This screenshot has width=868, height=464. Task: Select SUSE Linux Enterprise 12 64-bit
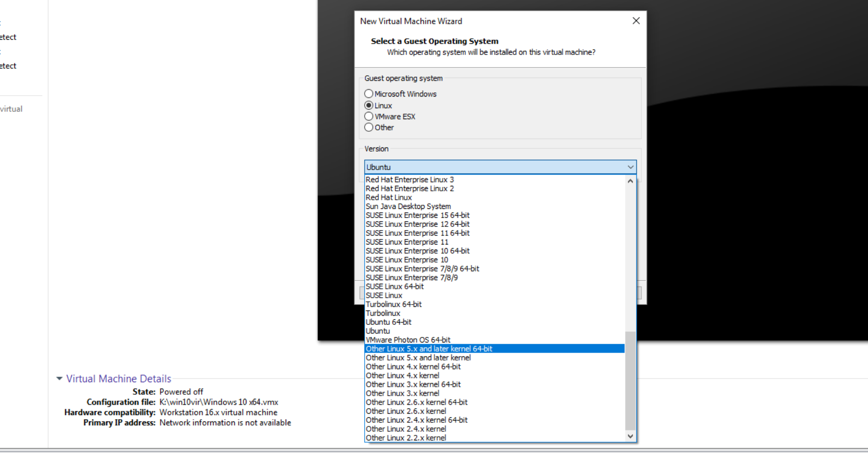495,224
